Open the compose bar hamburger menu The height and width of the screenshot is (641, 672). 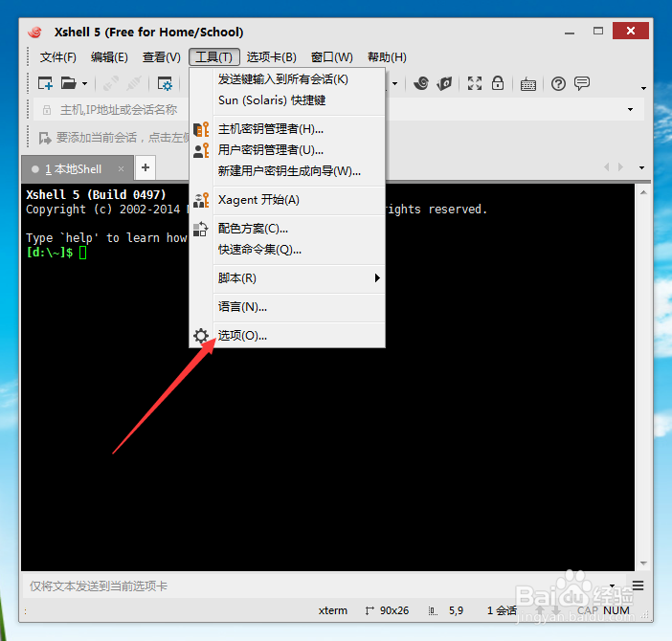click(638, 586)
